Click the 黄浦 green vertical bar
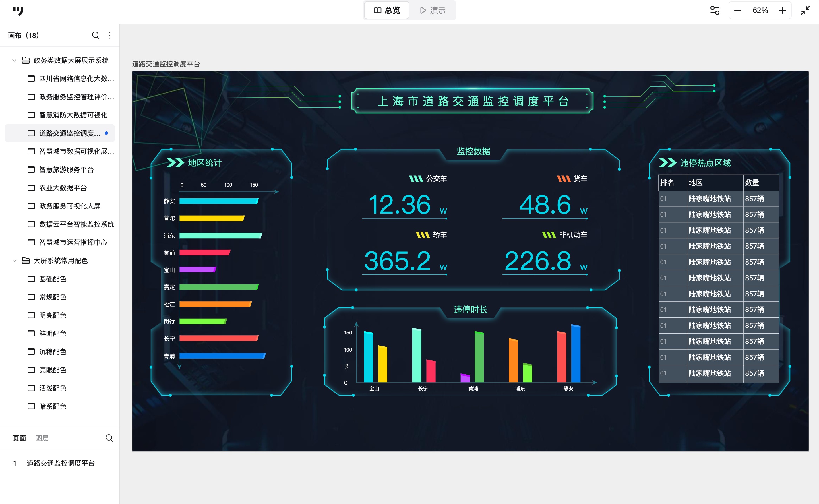The width and height of the screenshot is (819, 504). [x=479, y=357]
